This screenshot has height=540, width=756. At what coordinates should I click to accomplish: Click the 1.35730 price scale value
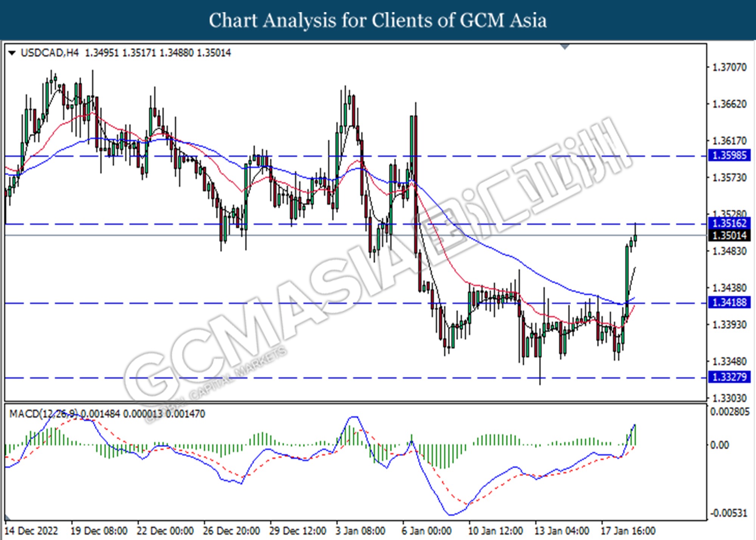(730, 178)
